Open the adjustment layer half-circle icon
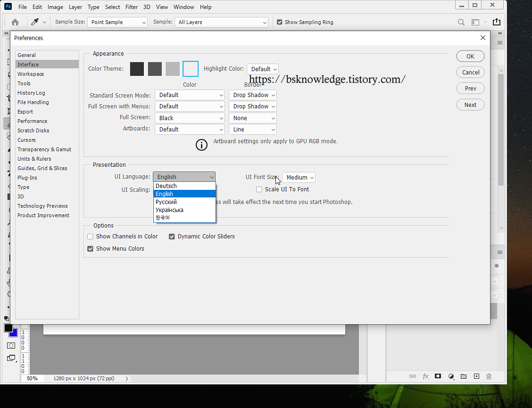 451,376
